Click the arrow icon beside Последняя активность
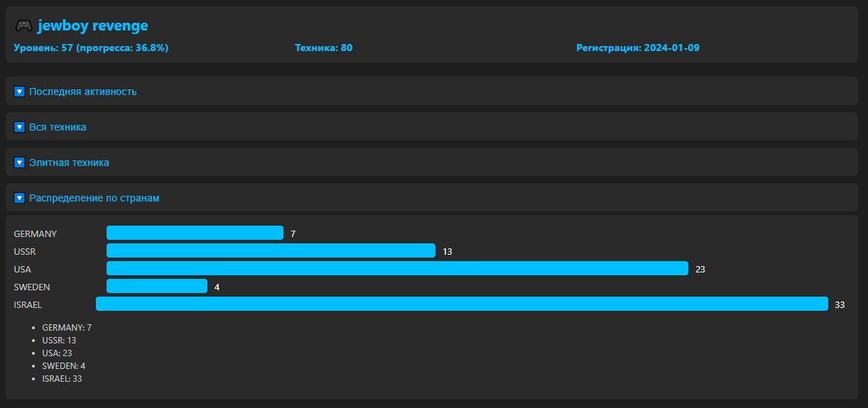This screenshot has width=868, height=408. [20, 92]
